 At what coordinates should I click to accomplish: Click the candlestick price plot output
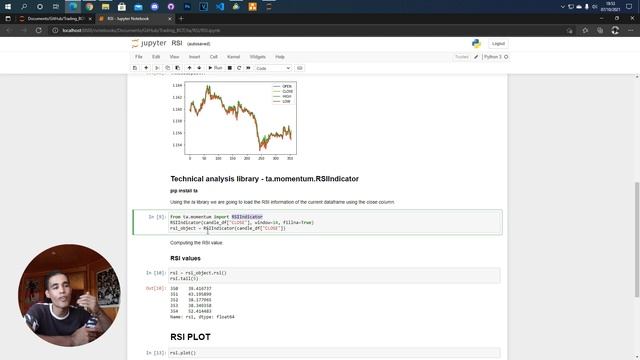click(x=234, y=120)
